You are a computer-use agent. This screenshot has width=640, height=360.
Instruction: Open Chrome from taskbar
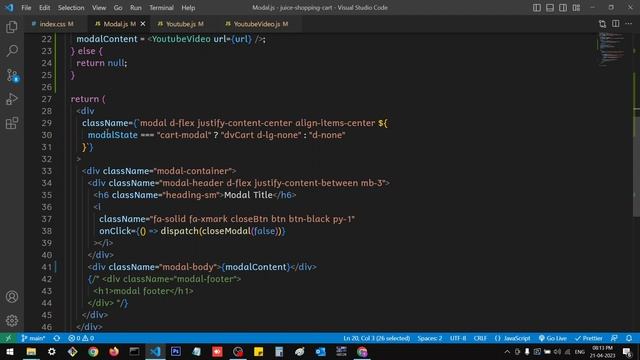(x=93, y=352)
